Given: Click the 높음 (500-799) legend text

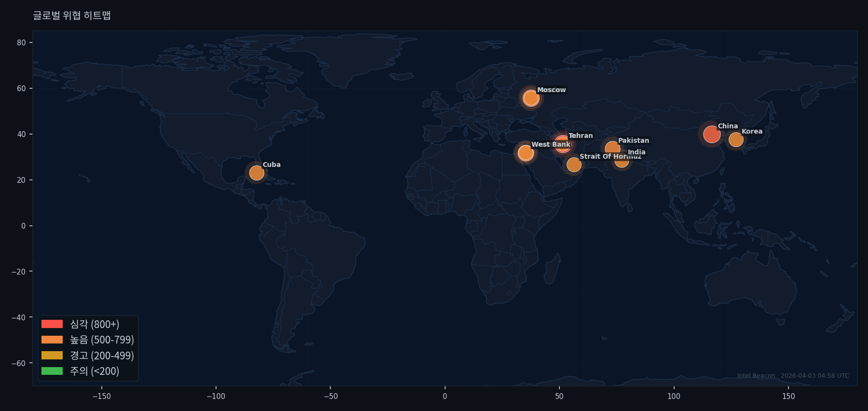Looking at the screenshot, I should pyautogui.click(x=102, y=340).
